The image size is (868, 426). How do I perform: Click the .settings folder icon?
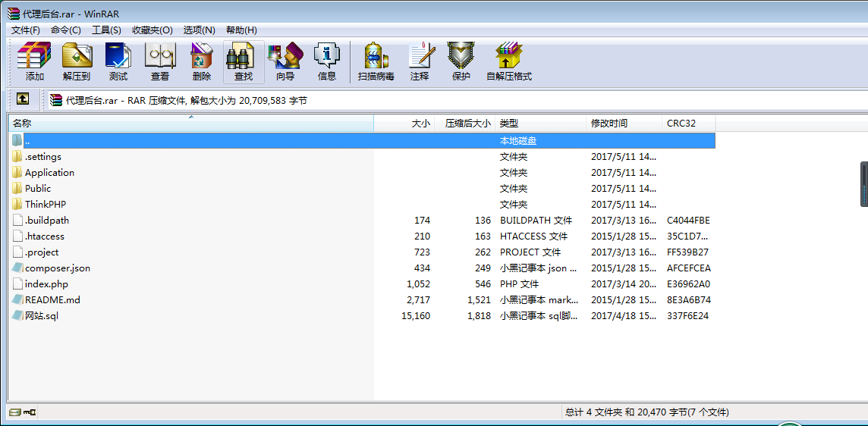tap(17, 157)
